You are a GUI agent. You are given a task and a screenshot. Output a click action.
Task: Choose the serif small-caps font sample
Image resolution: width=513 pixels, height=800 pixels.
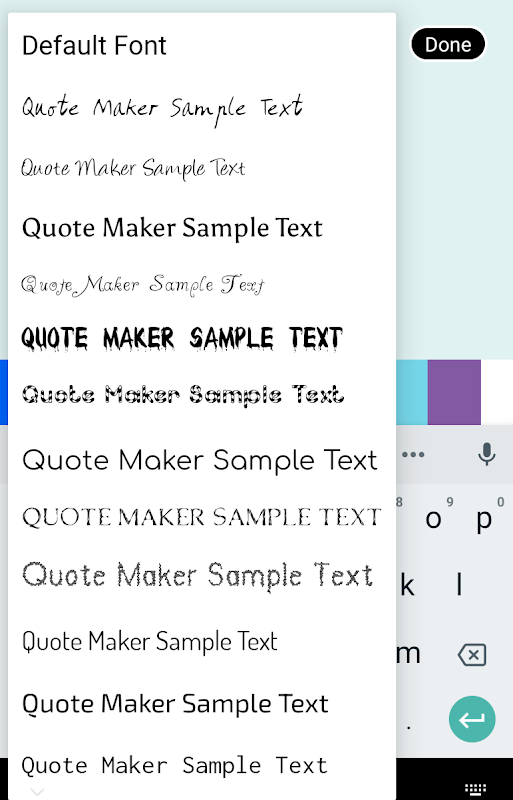(x=202, y=517)
